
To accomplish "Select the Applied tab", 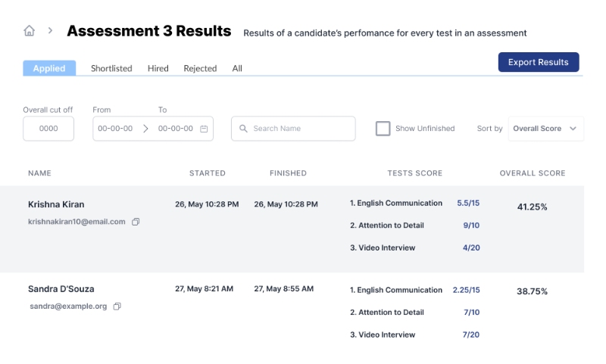I will click(x=49, y=68).
